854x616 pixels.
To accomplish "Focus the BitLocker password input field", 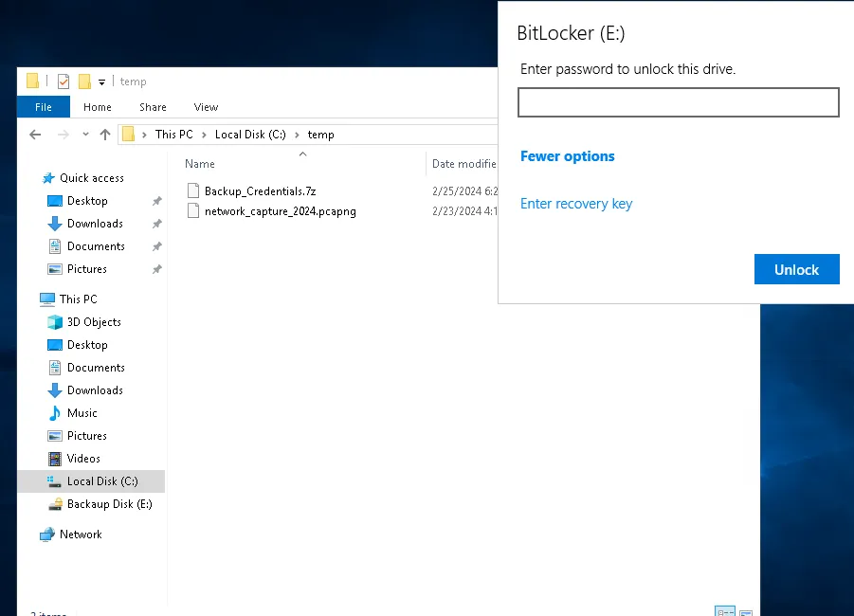I will [x=678, y=102].
